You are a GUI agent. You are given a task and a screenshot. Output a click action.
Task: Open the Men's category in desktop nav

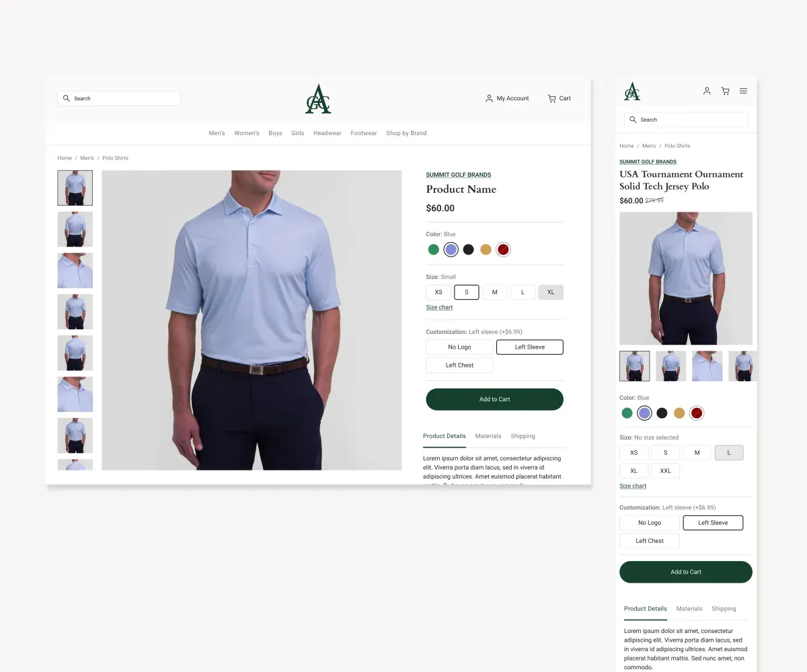click(217, 133)
